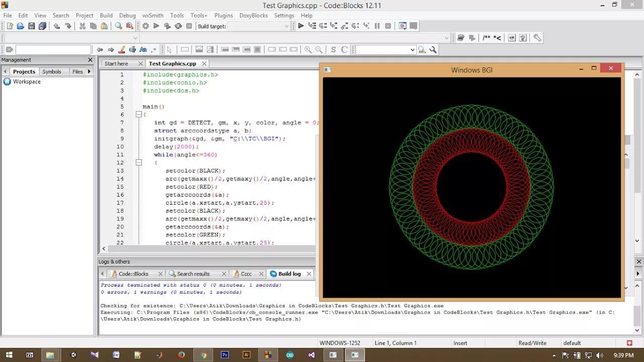Undo the last edit using toolbar arrow
Viewport: 644px width, 362px height.
tap(56, 26)
